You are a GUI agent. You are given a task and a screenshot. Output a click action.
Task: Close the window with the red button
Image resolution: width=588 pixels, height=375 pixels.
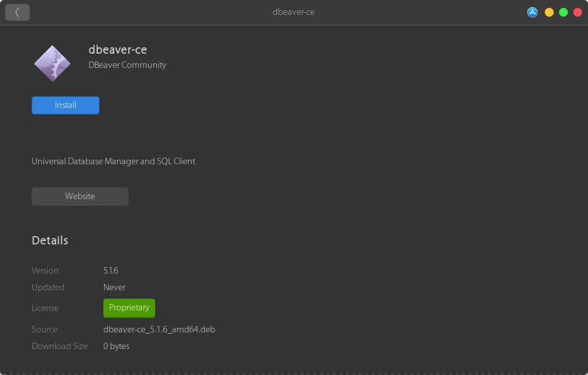pos(578,12)
